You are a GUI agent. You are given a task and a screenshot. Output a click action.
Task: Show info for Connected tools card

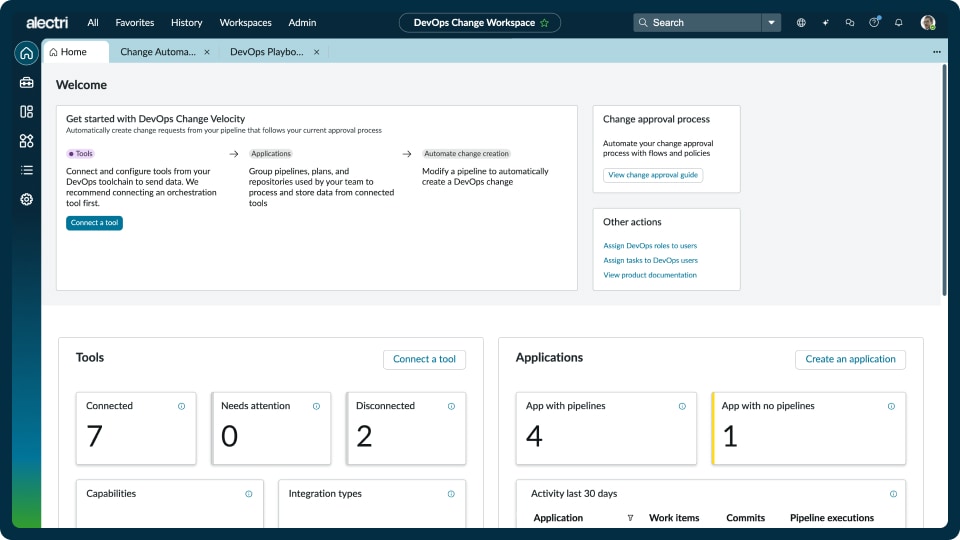coord(181,406)
